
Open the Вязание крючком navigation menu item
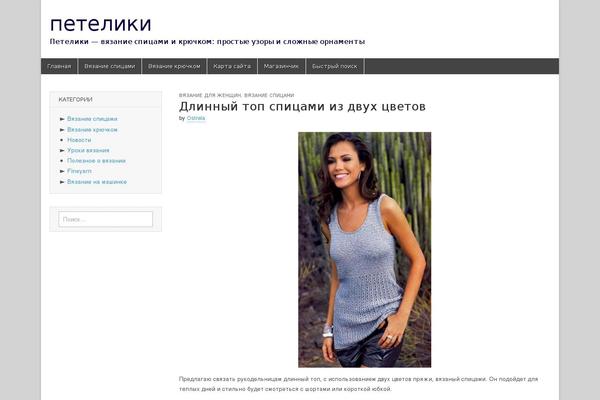174,66
